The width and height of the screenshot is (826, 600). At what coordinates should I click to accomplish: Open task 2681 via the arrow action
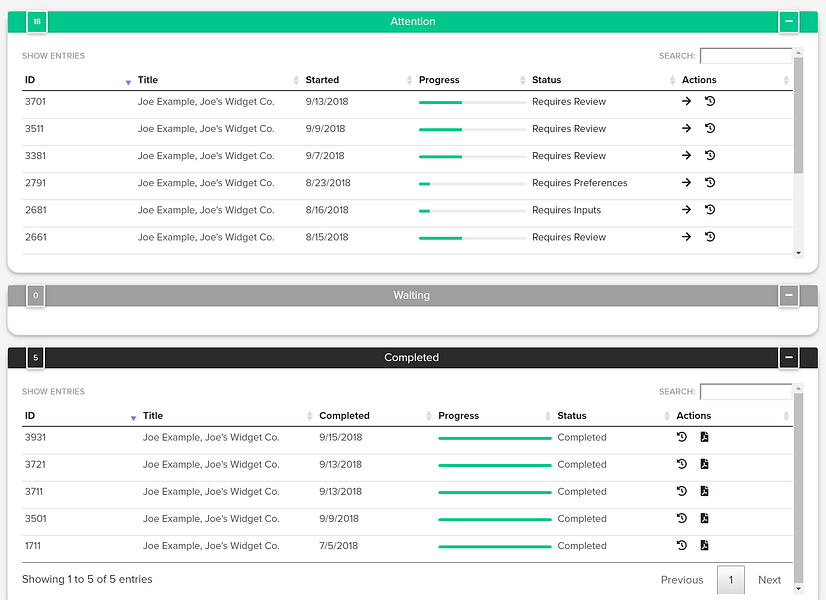pos(685,210)
